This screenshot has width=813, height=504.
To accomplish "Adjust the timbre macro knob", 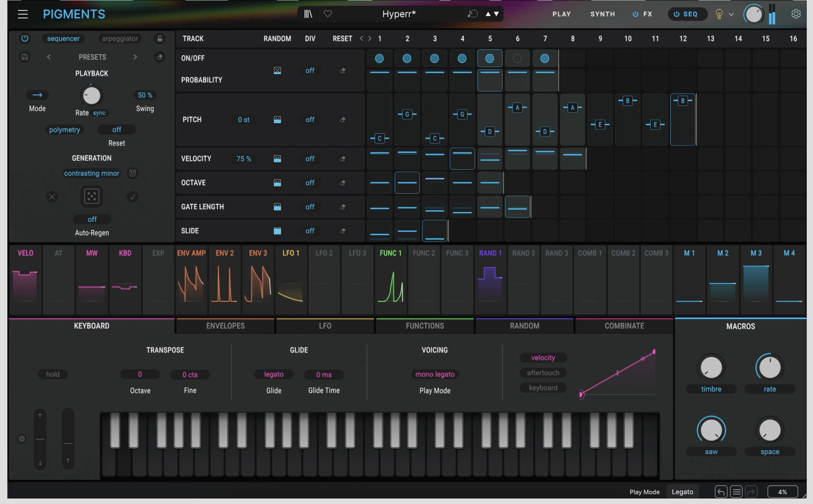I will click(711, 367).
